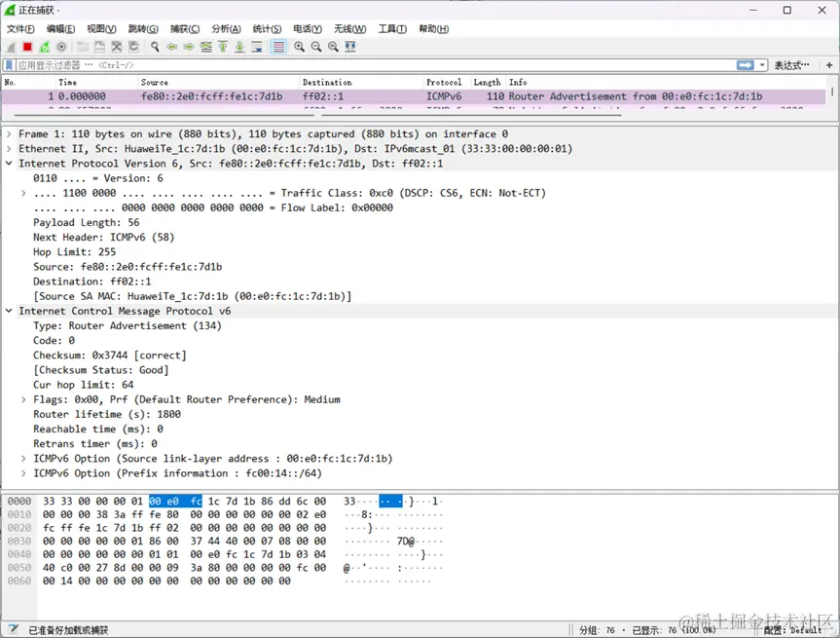Viewport: 840px width, 638px height.
Task: Select the Hop Limit: 255 line
Action: pyautogui.click(x=75, y=252)
